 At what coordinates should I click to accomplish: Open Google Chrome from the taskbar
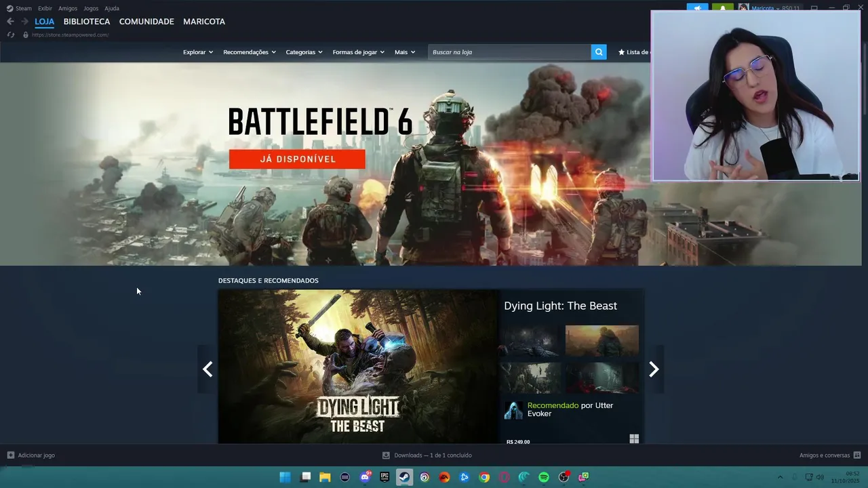pos(484,477)
